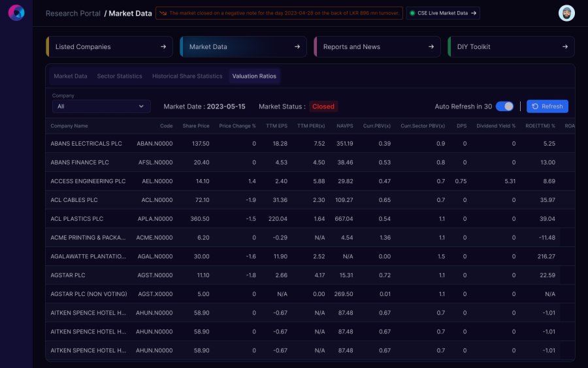Screen dimensions: 588x368
Task: Click the Curr.PBV(x) column header
Action: (377, 126)
